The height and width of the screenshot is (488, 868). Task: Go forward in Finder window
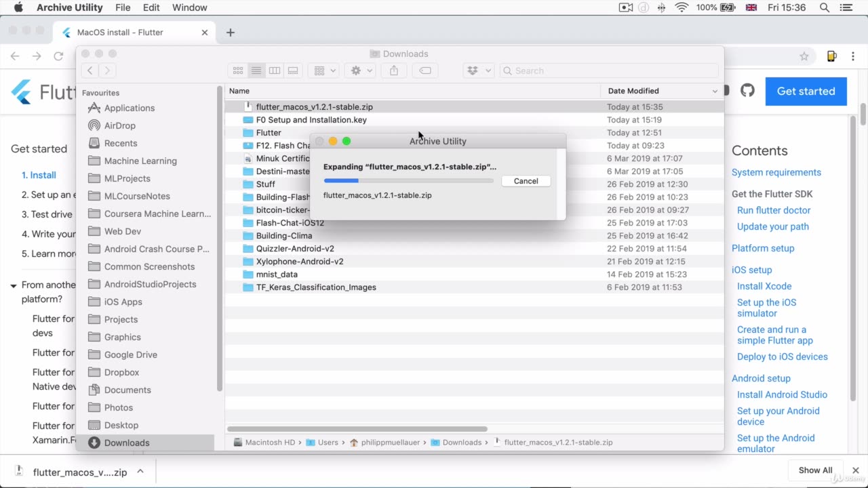coord(107,70)
